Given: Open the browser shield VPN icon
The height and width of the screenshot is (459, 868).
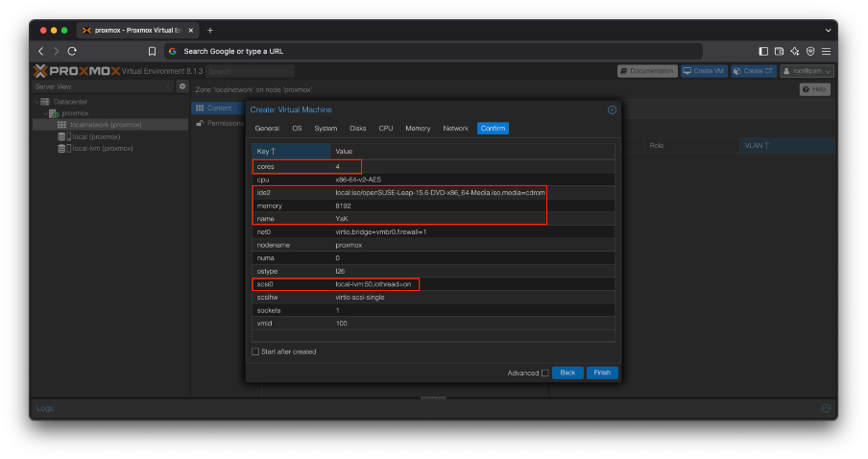Looking at the screenshot, I should click(810, 52).
